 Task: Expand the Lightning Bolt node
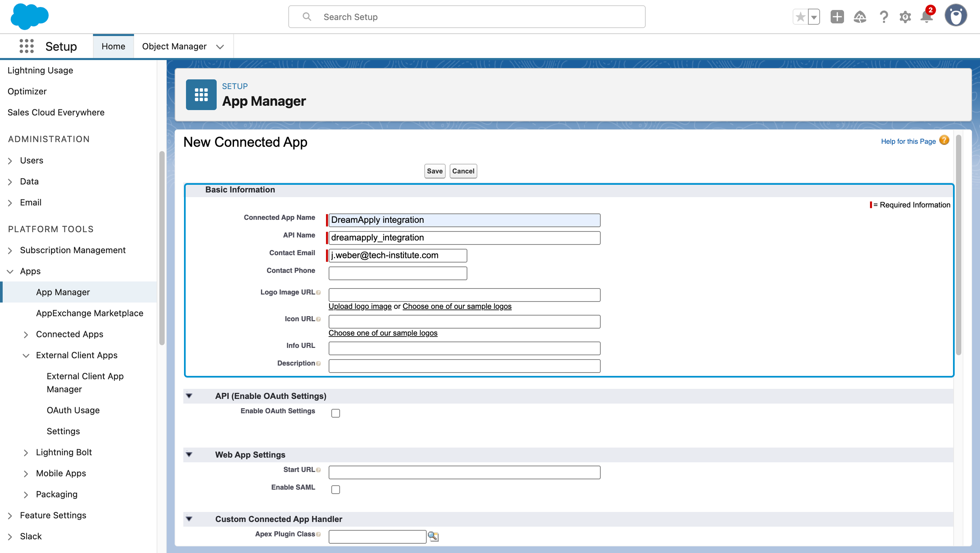click(26, 453)
